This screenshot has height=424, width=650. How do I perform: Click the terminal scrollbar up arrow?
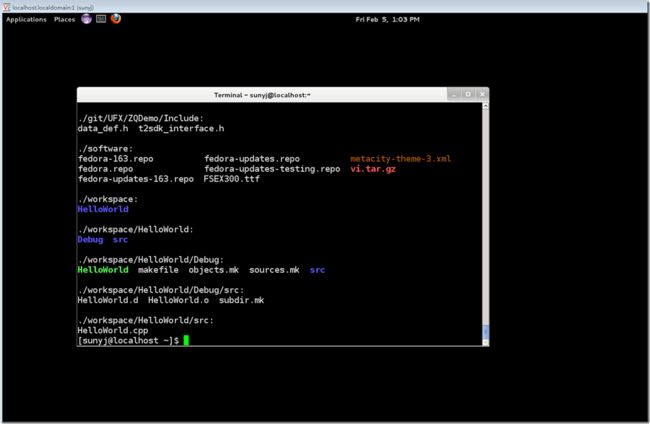tap(485, 107)
